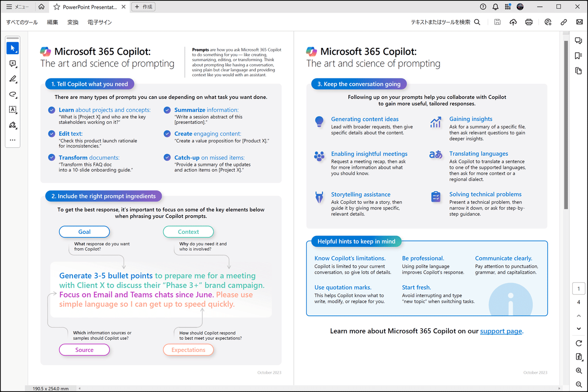Choose the highlighter pen tool
588x392 pixels.
(13, 79)
